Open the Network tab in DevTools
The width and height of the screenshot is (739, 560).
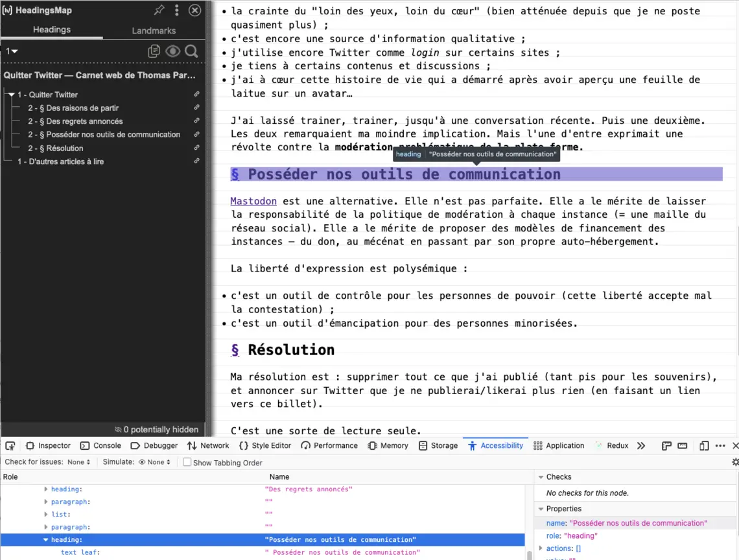point(208,446)
